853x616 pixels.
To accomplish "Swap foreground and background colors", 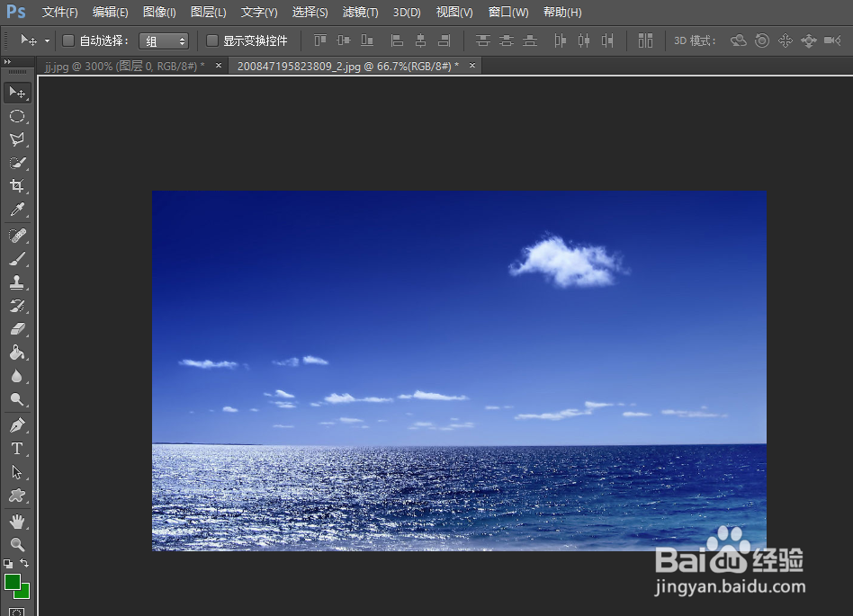I will point(24,563).
